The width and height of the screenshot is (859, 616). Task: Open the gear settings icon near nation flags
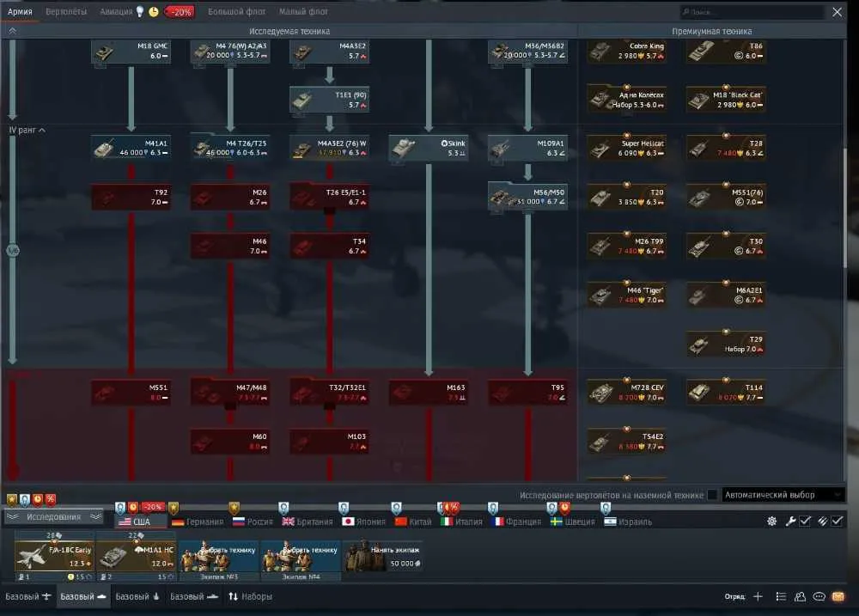pos(772,521)
